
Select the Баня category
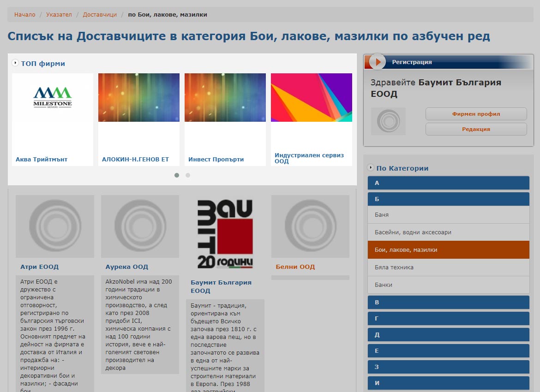(449, 215)
